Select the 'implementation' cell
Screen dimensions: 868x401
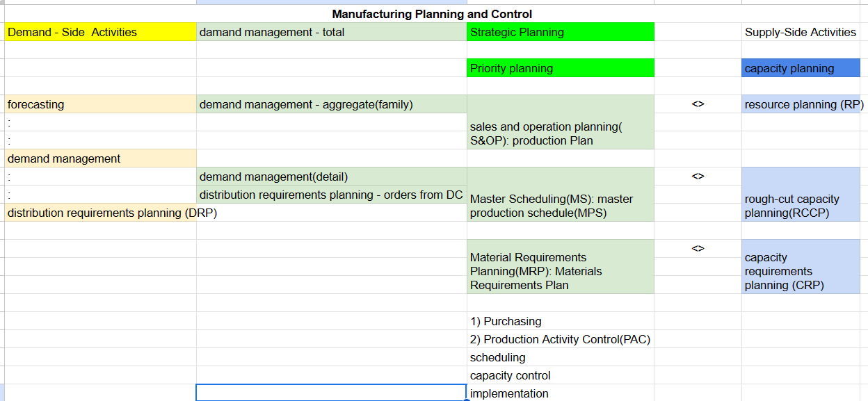tap(561, 393)
